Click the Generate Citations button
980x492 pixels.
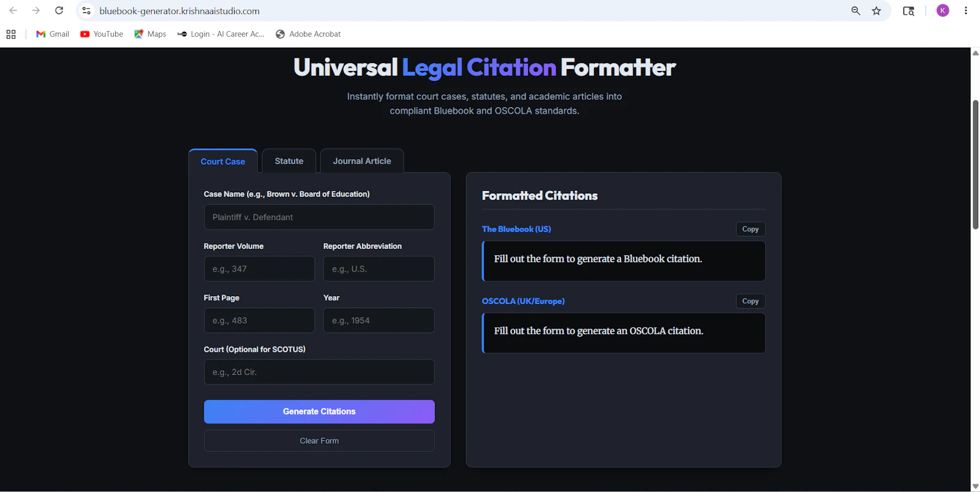coord(319,412)
